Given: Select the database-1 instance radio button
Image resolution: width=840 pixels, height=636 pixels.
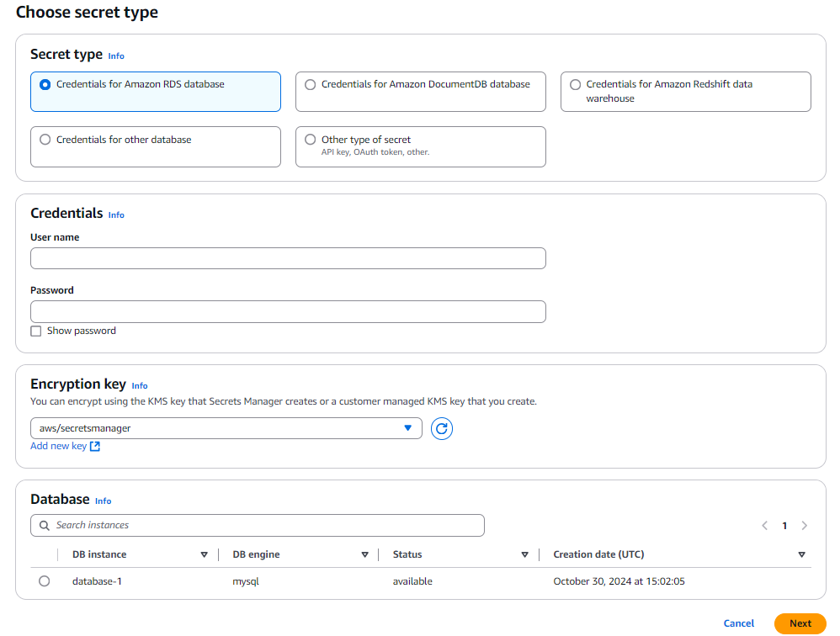Looking at the screenshot, I should coord(45,581).
